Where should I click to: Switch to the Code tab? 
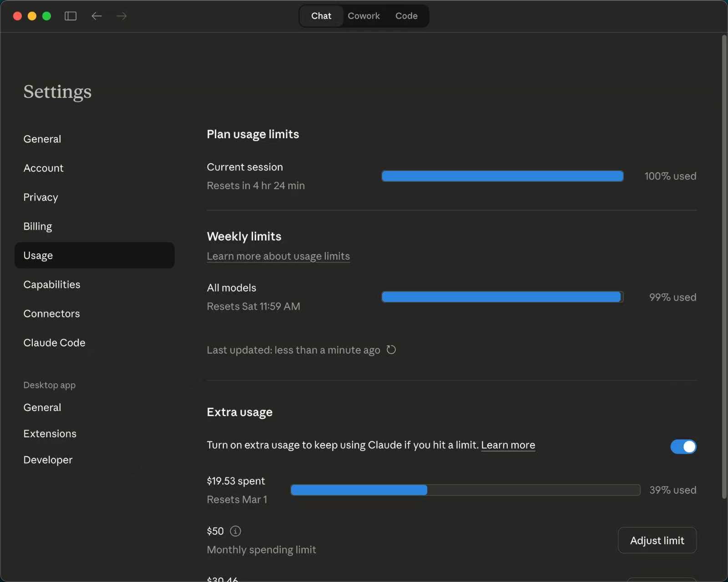(406, 16)
